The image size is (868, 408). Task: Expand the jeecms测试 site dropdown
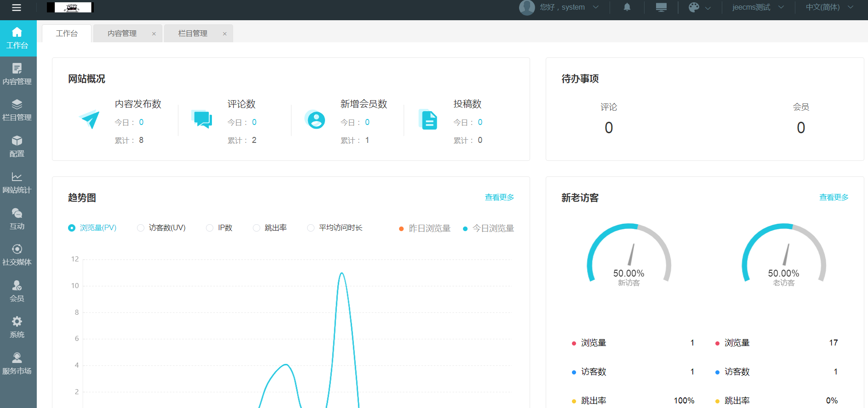(x=758, y=7)
